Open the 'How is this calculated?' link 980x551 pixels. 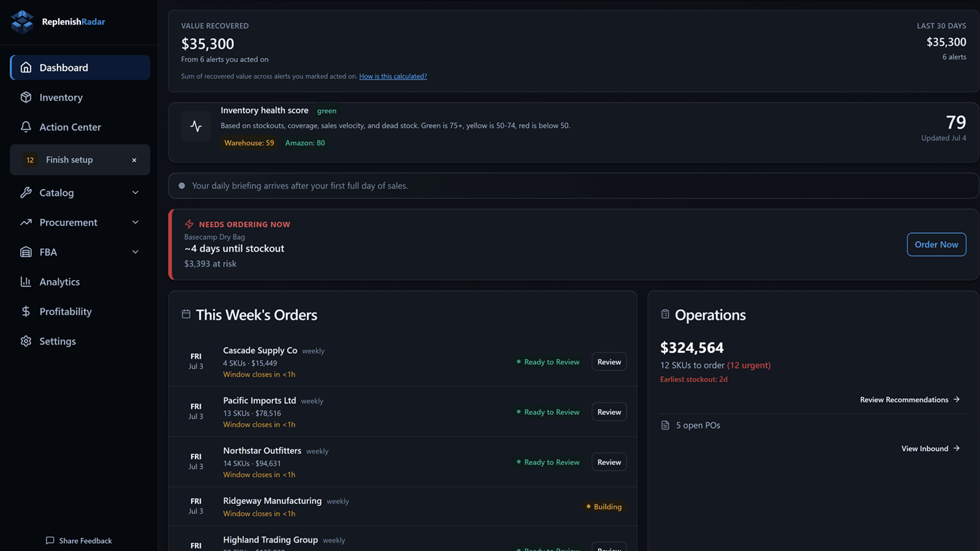pos(393,77)
